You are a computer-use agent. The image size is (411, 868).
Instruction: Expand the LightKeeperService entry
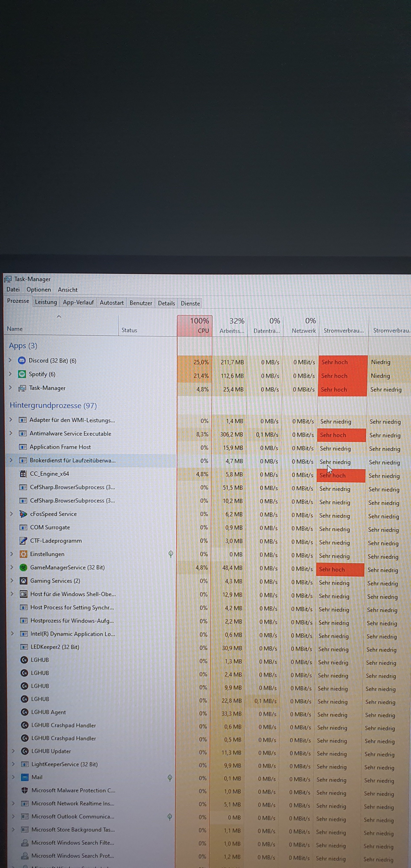click(13, 764)
